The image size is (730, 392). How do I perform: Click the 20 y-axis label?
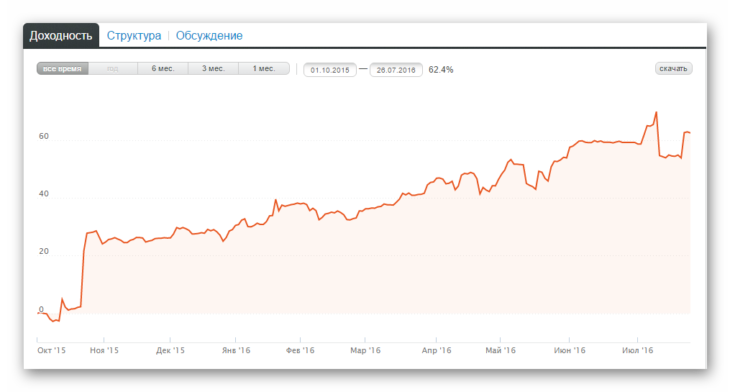[43, 251]
